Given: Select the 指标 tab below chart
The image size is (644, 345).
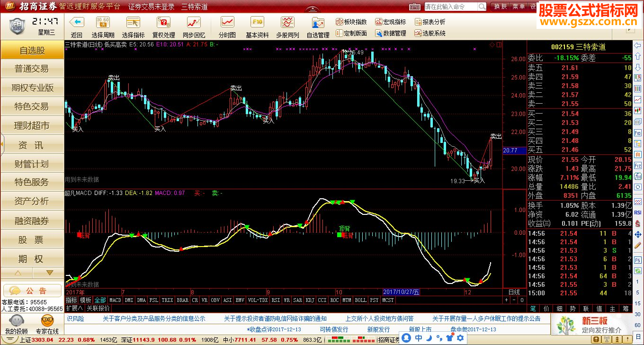Looking at the screenshot, I should point(72,300).
